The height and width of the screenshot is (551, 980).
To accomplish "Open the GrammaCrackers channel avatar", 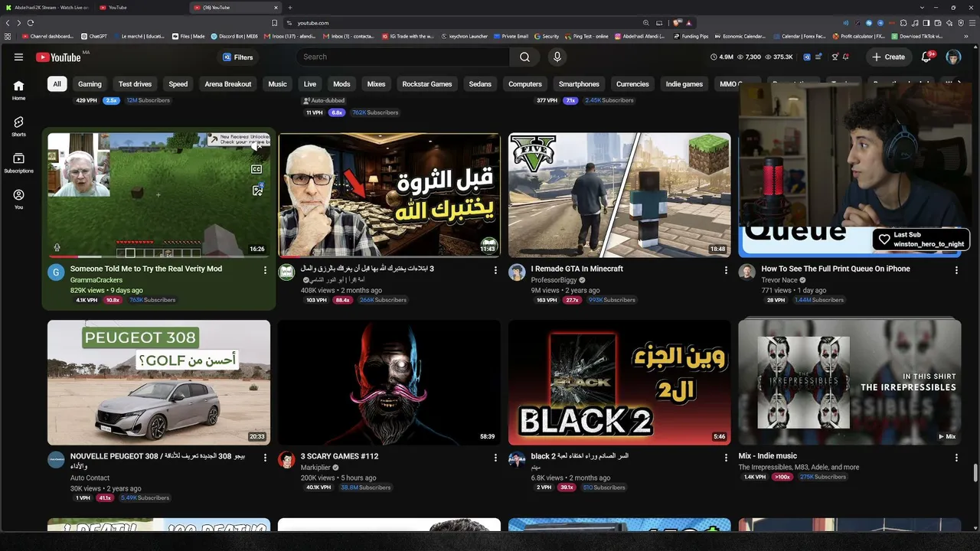I will 56,272.
